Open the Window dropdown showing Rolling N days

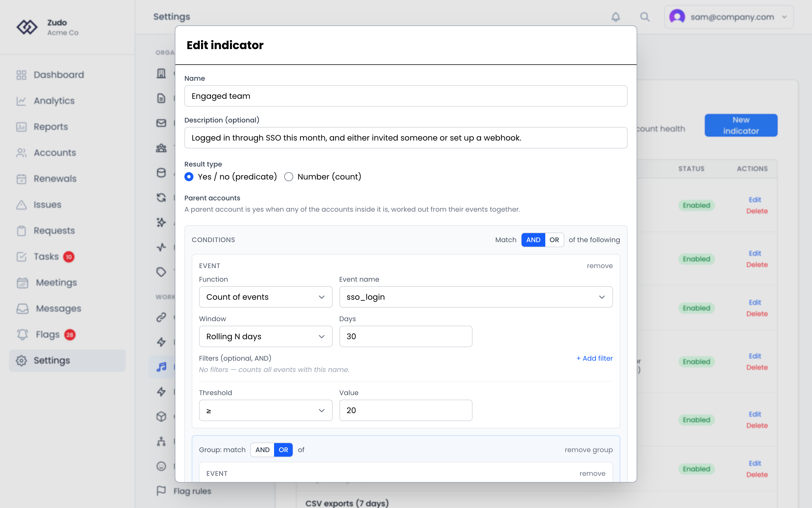click(x=266, y=336)
